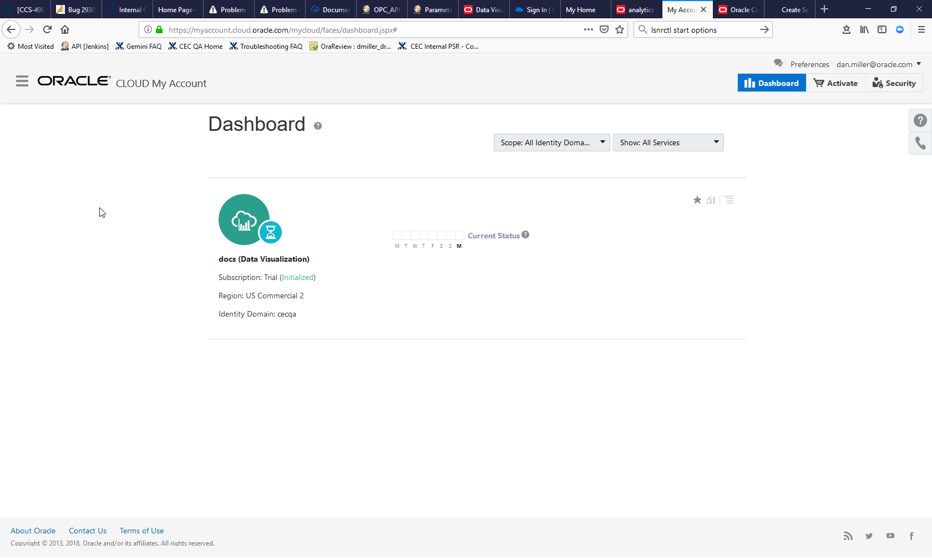Open the API [Jenkins] bookmark
Screen dimensions: 932x560
[x=85, y=46]
